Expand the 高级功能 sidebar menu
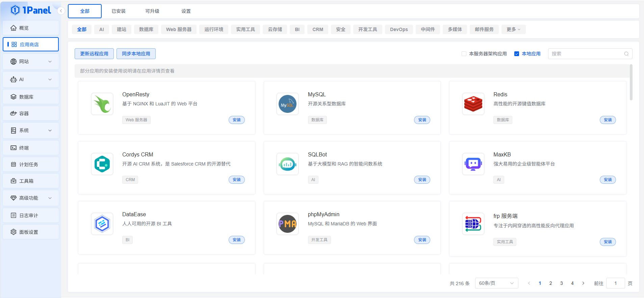This screenshot has height=298, width=644. coord(31,198)
